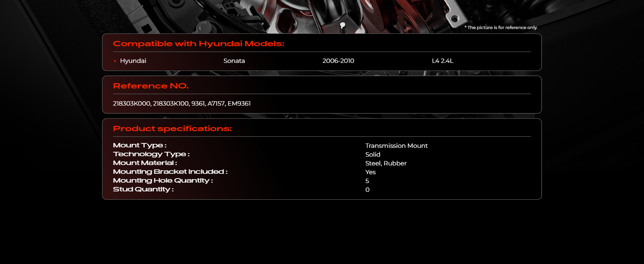Click the 'Mounting Hole Quantity :' label
The image size is (644, 264).
[x=163, y=180]
